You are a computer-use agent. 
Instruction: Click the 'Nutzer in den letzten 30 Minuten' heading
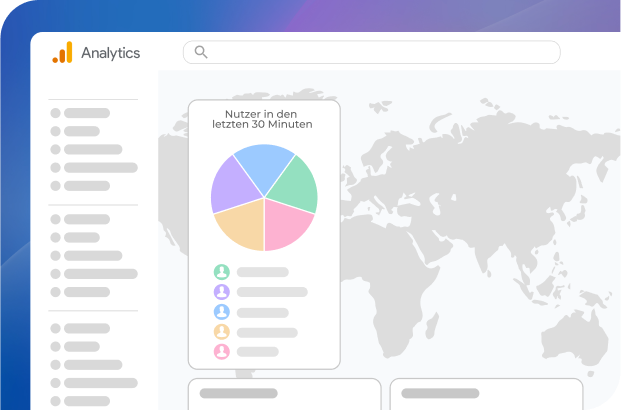262,119
